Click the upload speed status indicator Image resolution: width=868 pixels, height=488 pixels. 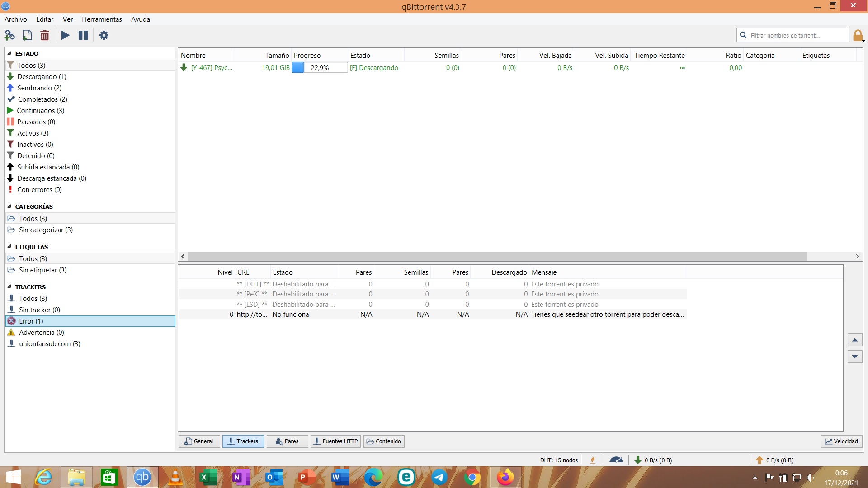tap(774, 460)
